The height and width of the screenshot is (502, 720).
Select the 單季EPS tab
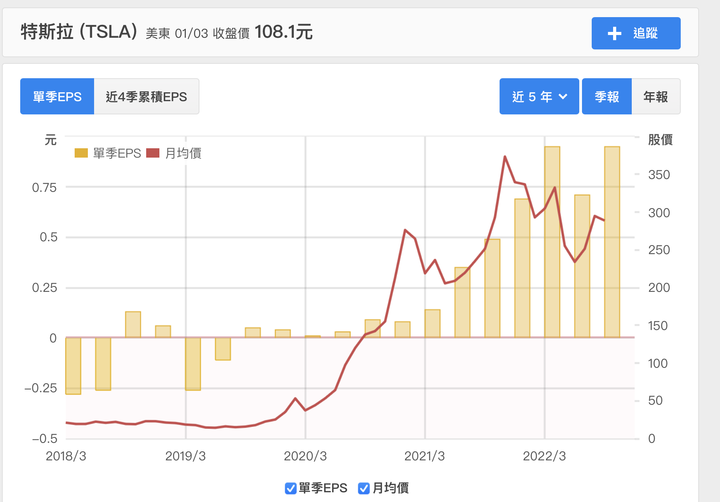(x=57, y=96)
